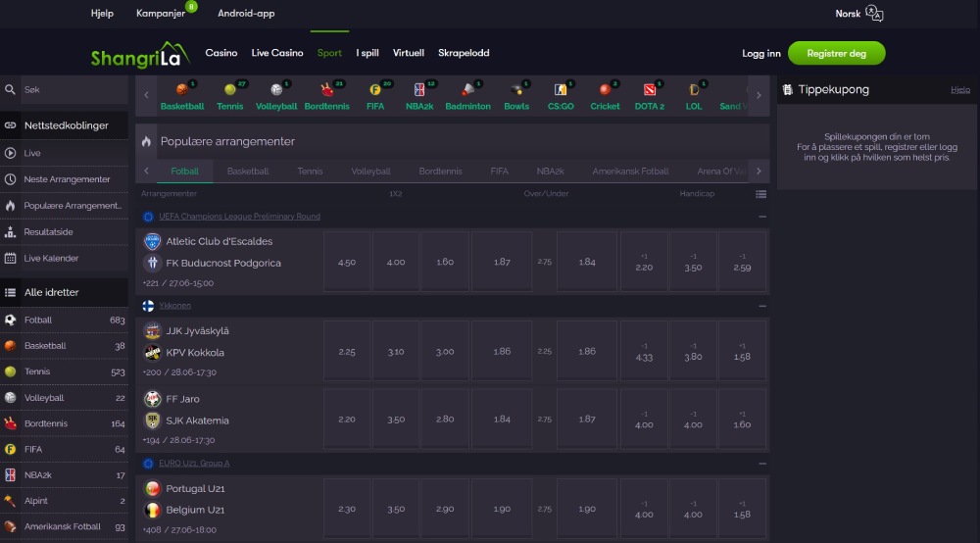This screenshot has height=543, width=980.
Task: Select DOTA 2 in the sports carousel
Action: [x=650, y=96]
